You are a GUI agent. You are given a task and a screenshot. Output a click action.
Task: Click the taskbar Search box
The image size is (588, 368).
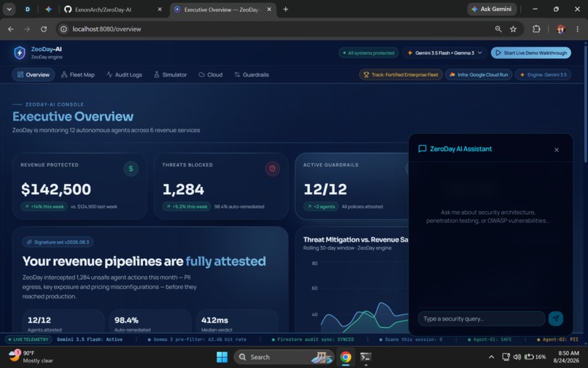click(284, 357)
